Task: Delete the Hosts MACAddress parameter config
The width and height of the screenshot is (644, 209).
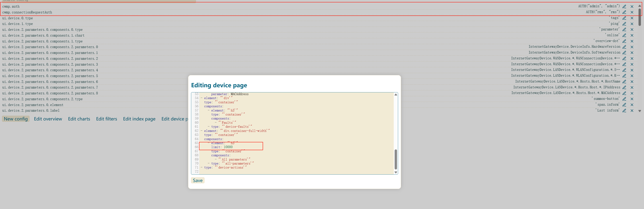Action: click(x=632, y=93)
